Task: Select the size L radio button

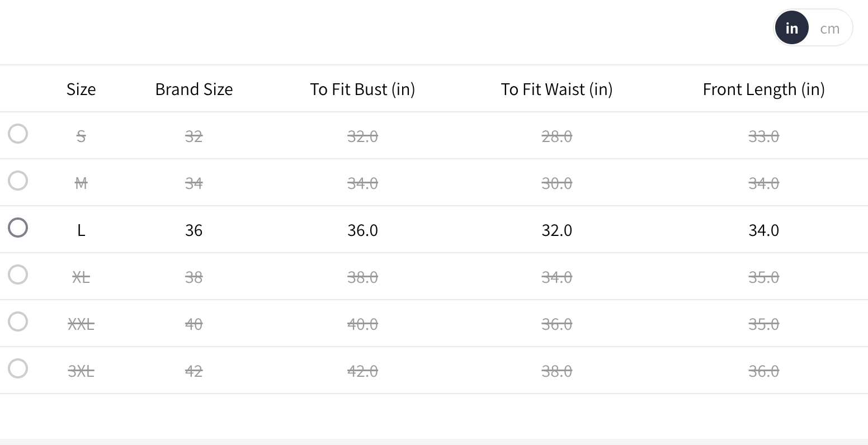Action: tap(18, 228)
